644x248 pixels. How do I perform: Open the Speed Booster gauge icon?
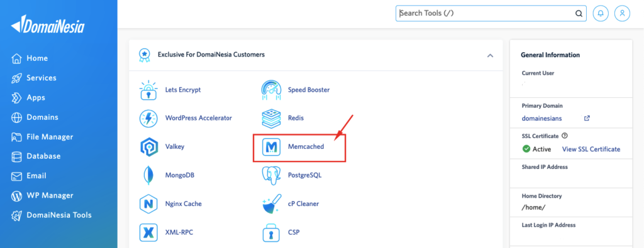(x=271, y=90)
